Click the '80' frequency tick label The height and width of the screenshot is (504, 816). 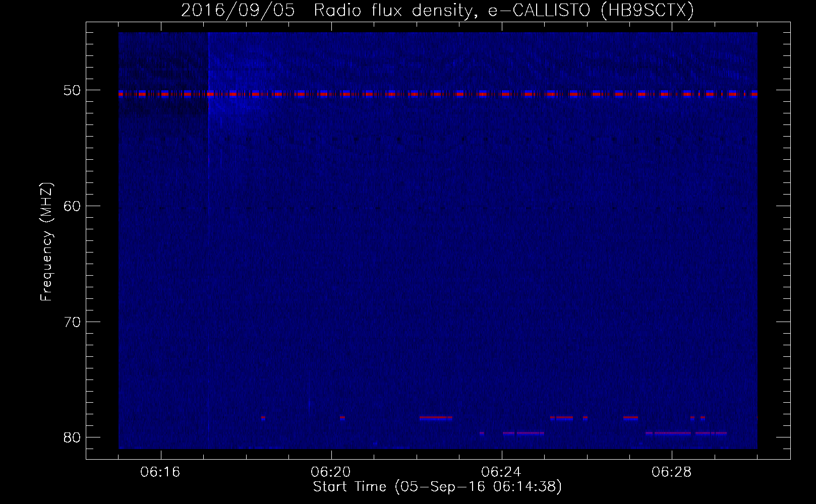coord(72,437)
